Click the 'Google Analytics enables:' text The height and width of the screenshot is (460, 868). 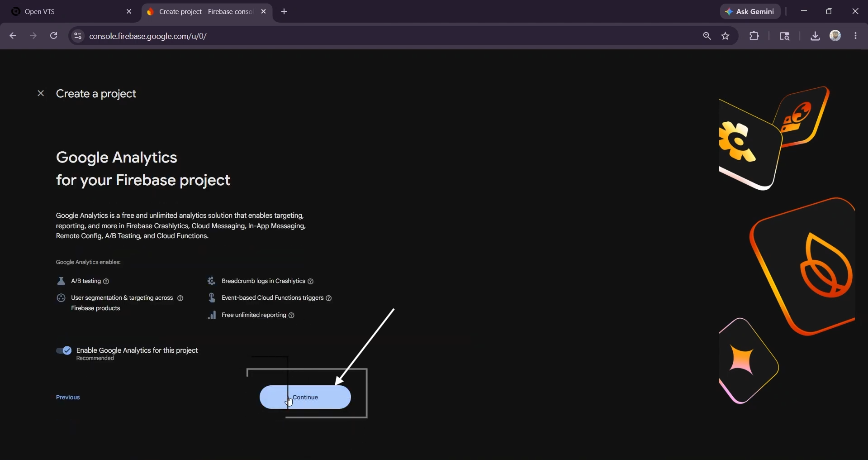click(88, 263)
